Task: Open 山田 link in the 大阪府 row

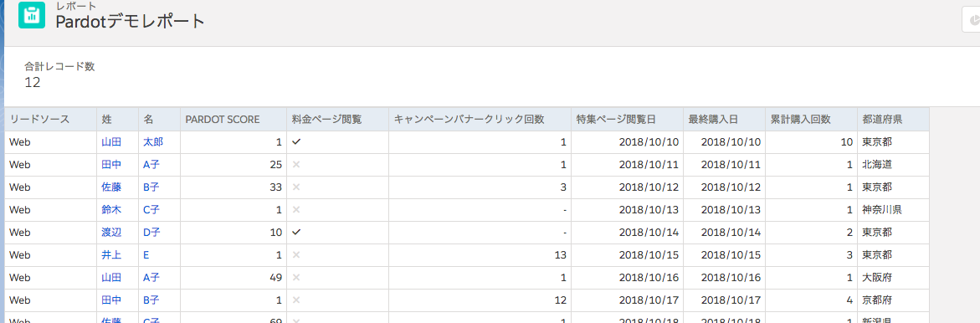Action: (111, 277)
